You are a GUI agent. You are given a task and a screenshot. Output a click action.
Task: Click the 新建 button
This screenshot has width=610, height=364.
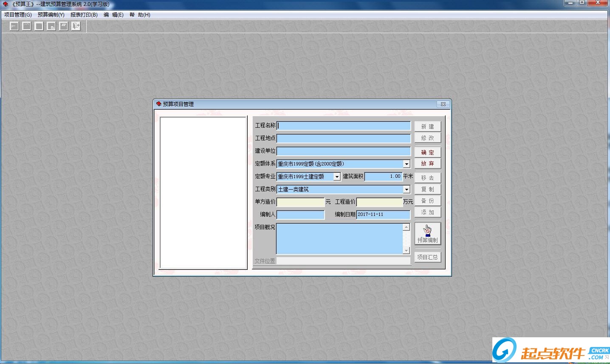[x=428, y=126]
